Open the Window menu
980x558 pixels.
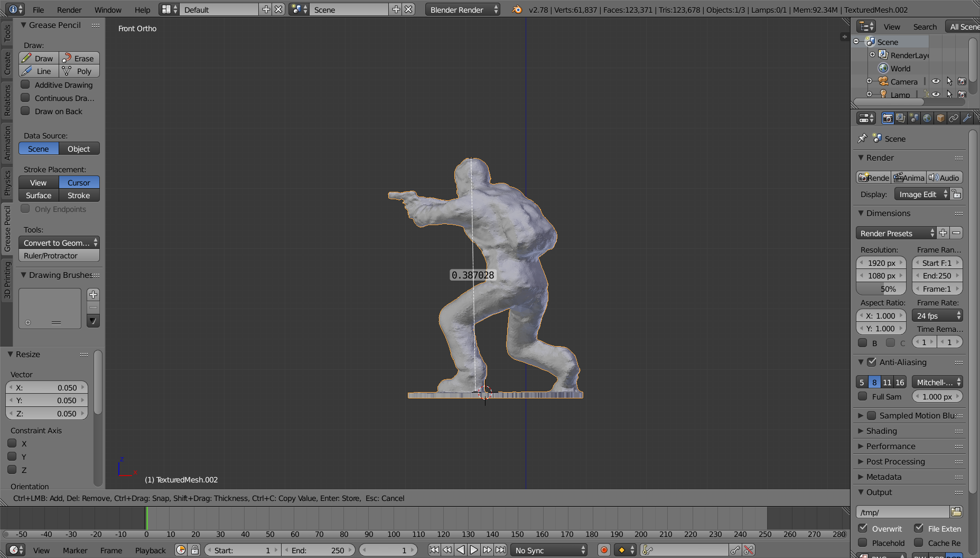pos(108,10)
